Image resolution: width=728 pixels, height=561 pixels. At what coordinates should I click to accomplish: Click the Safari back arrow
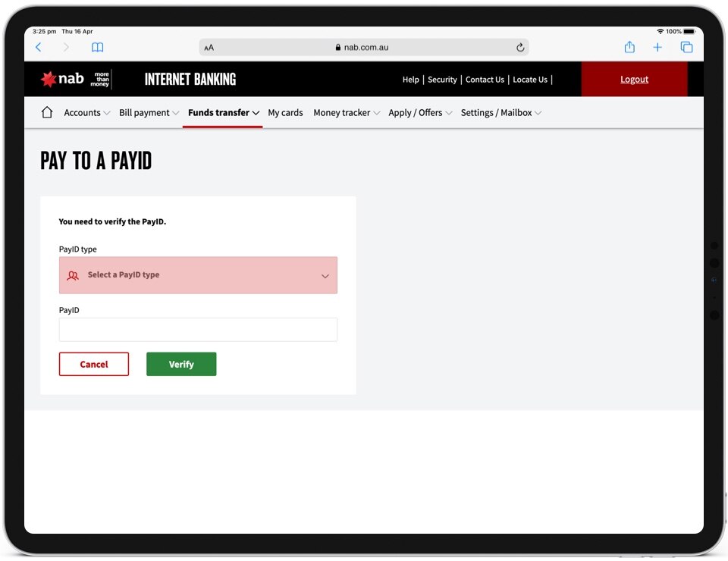[39, 47]
